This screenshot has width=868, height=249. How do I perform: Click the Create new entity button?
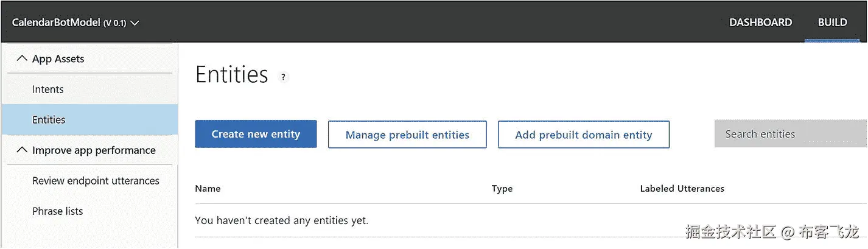[x=256, y=134]
